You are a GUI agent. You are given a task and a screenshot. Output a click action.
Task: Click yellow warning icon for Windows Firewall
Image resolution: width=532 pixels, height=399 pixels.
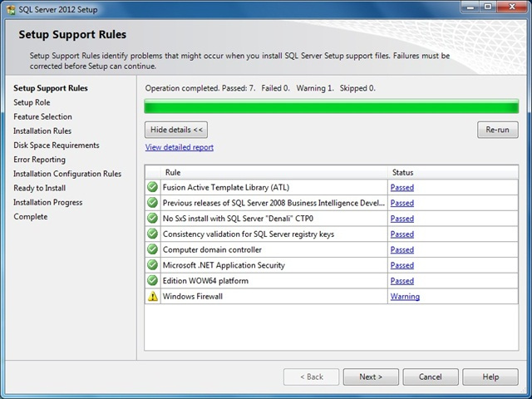153,296
